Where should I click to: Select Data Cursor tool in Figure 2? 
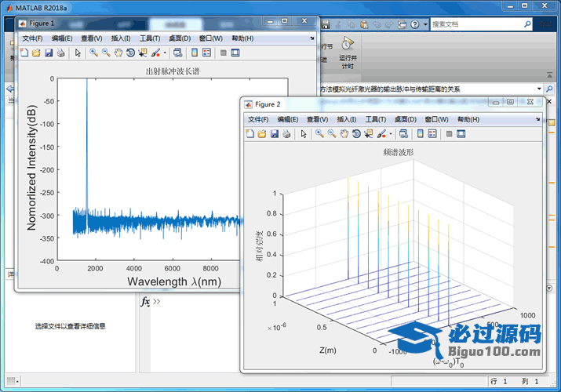pyautogui.click(x=369, y=134)
